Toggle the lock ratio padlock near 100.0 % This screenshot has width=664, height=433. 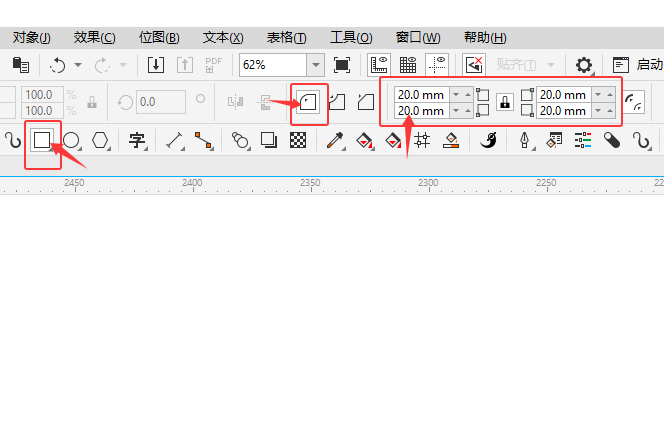pyautogui.click(x=92, y=102)
